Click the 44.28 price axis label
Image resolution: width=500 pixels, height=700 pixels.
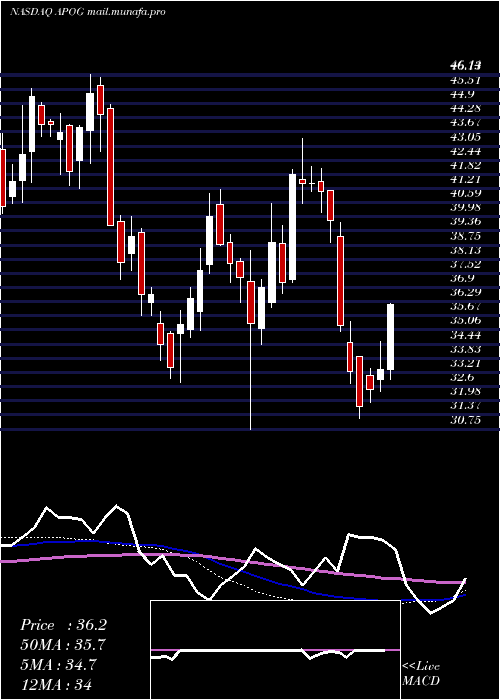(x=466, y=108)
